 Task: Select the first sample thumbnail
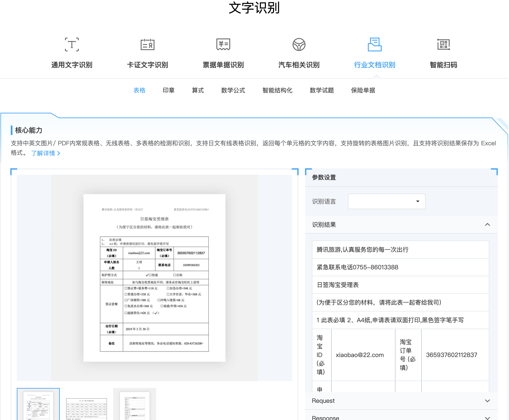(x=38, y=404)
